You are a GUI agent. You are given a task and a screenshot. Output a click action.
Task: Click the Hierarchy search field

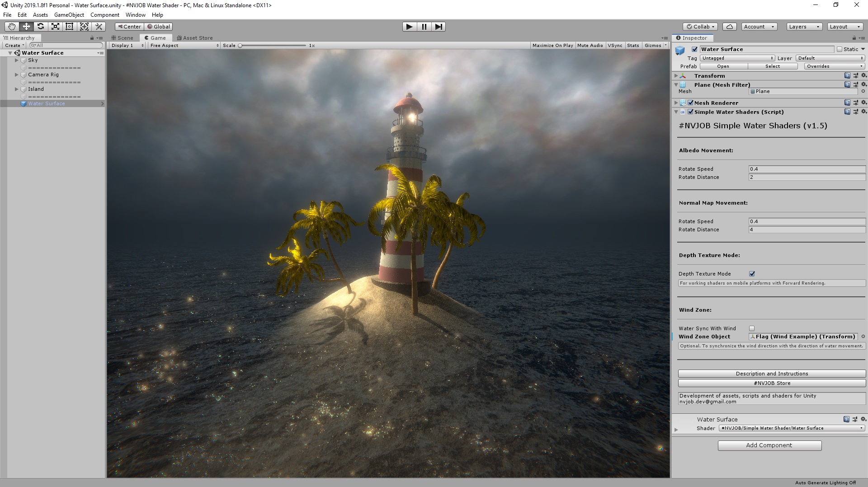pos(66,45)
